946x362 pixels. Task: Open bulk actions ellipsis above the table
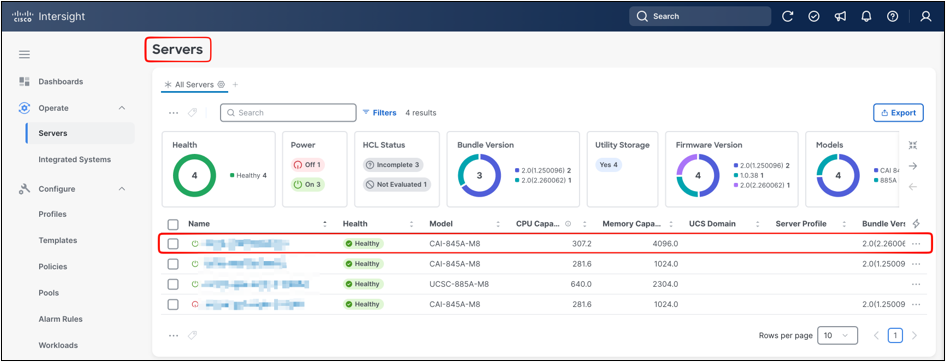[174, 113]
